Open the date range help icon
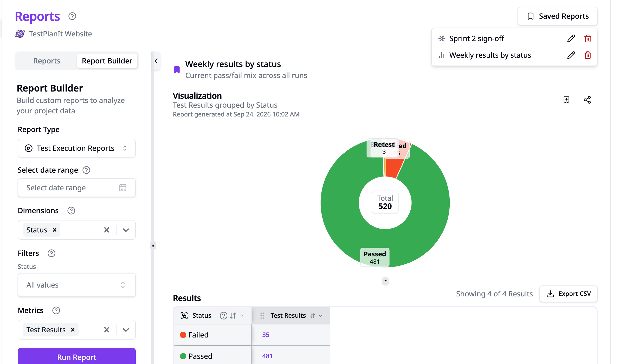 coord(86,170)
